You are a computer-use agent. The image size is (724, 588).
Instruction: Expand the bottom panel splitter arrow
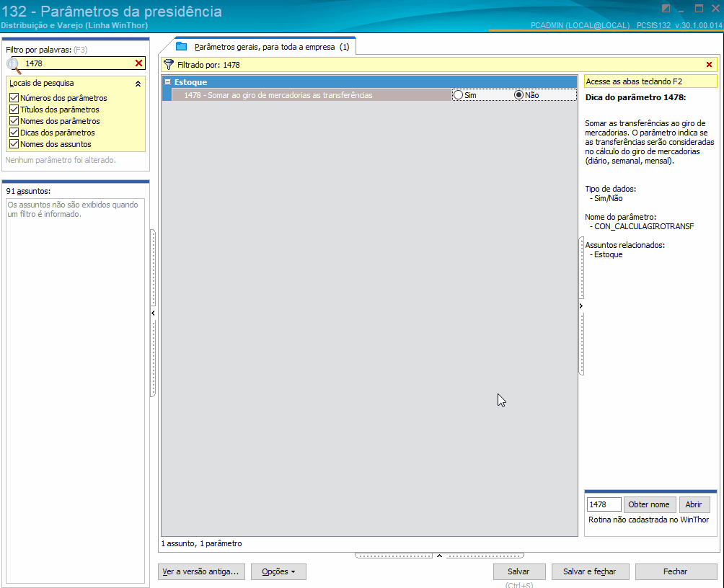point(439,556)
